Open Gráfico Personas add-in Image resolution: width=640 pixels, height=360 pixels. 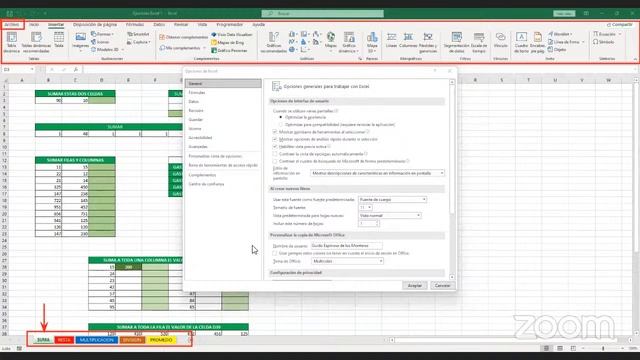pyautogui.click(x=229, y=51)
